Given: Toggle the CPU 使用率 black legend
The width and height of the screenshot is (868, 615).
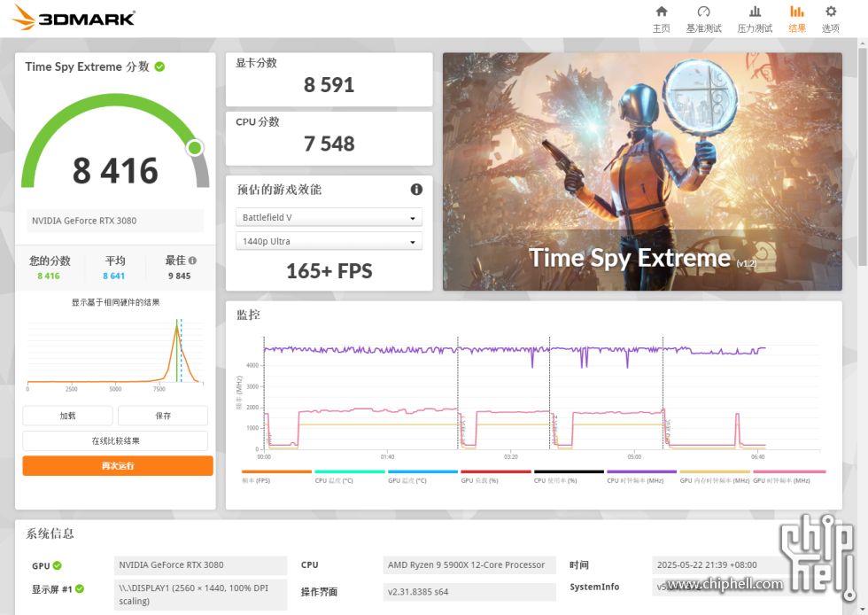Looking at the screenshot, I should [x=569, y=476].
